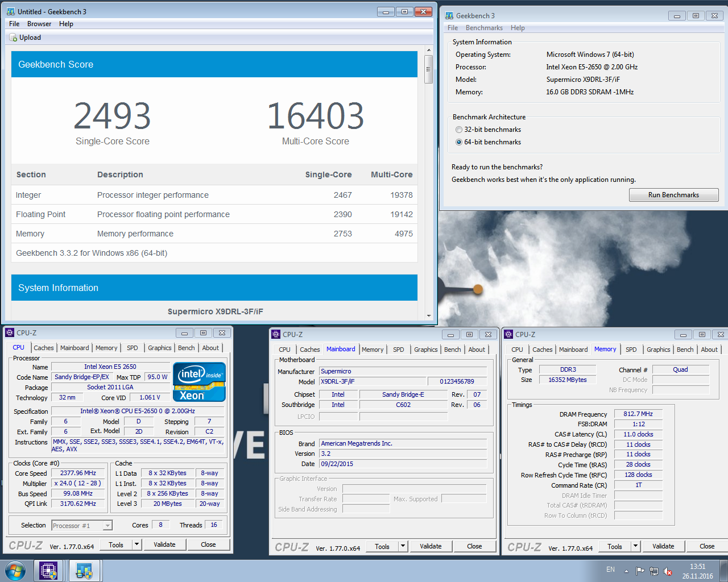Viewport: 728px width, 582px height.
Task: Open Tools dropdown arrow in Memory window
Action: (635, 546)
